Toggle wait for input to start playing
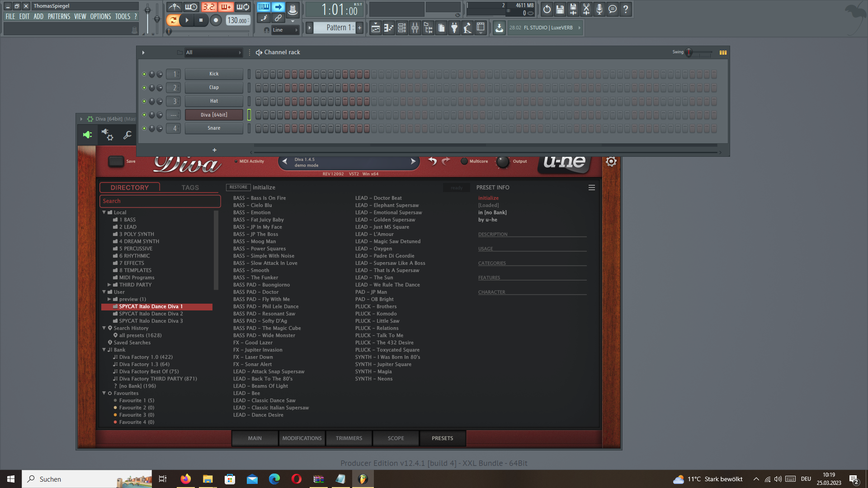This screenshot has width=868, height=488. [x=191, y=7]
